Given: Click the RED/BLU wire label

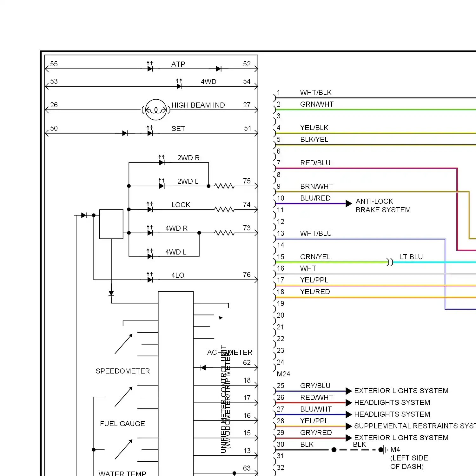Looking at the screenshot, I should [315, 163].
